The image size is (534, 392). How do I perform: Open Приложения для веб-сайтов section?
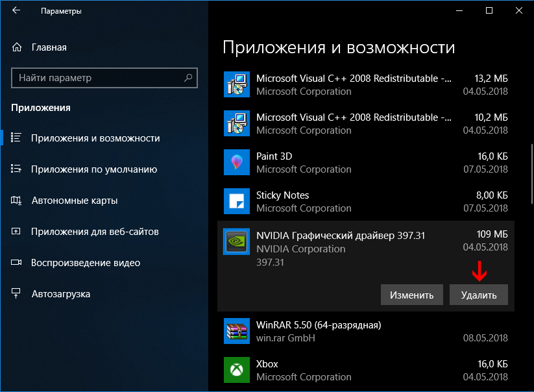(95, 232)
